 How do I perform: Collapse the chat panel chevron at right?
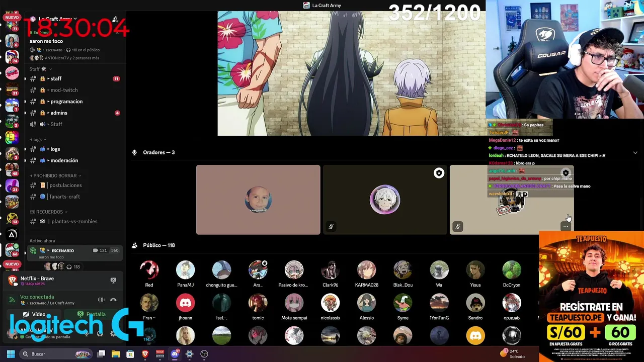pyautogui.click(x=635, y=152)
